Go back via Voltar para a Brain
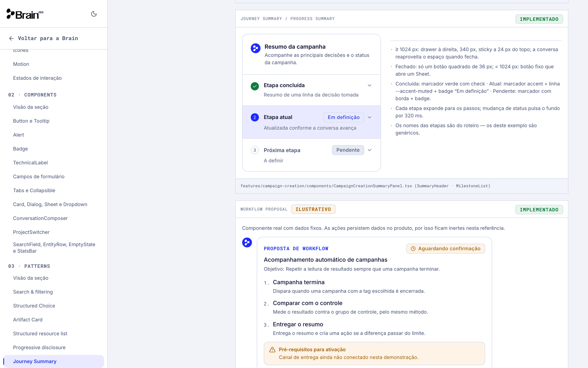588x368 pixels. [x=44, y=38]
